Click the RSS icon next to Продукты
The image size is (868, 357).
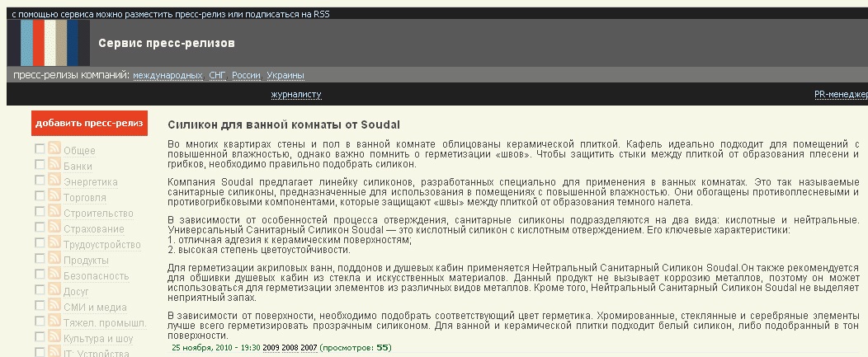(x=54, y=257)
